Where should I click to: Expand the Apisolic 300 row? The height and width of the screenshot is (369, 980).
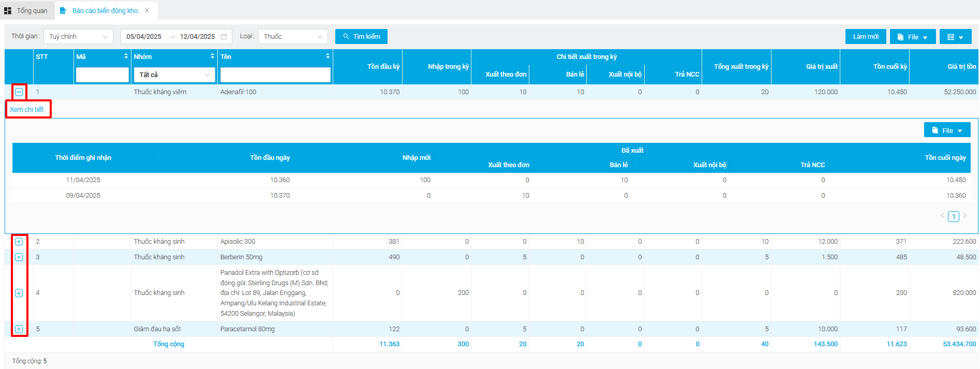coord(19,242)
